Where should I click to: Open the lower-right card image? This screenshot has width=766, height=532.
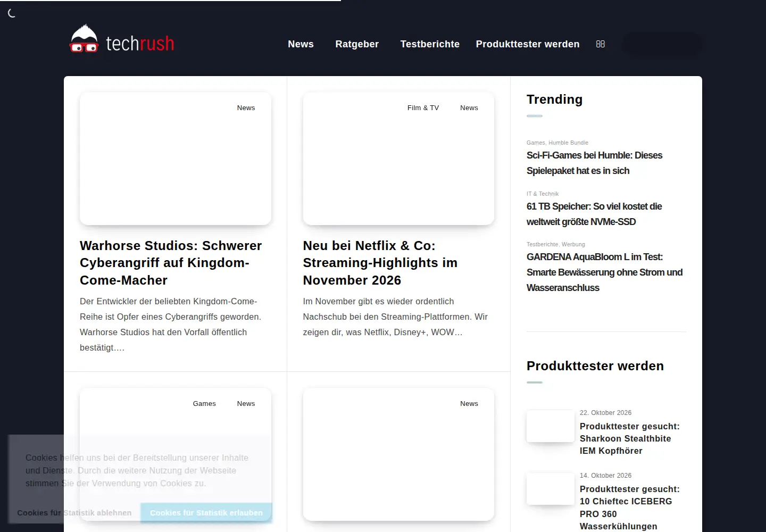click(398, 454)
